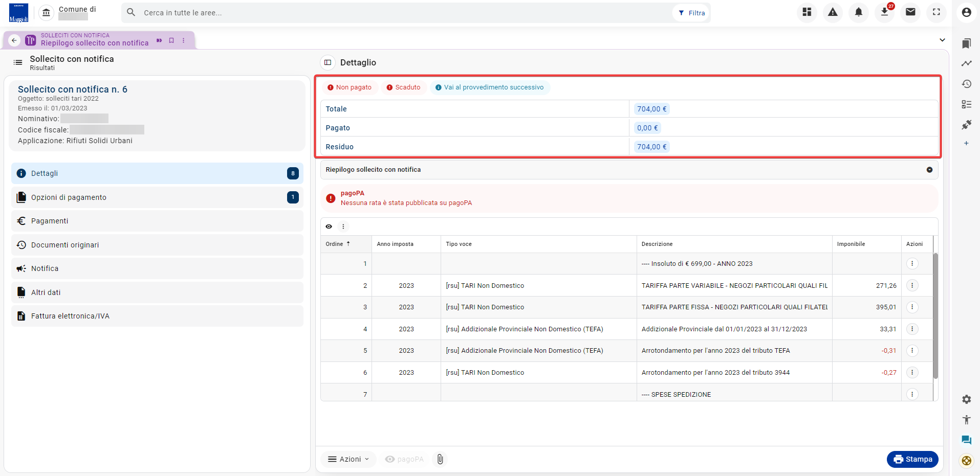Toggle the Dettaglio side panel icon

pos(328,62)
